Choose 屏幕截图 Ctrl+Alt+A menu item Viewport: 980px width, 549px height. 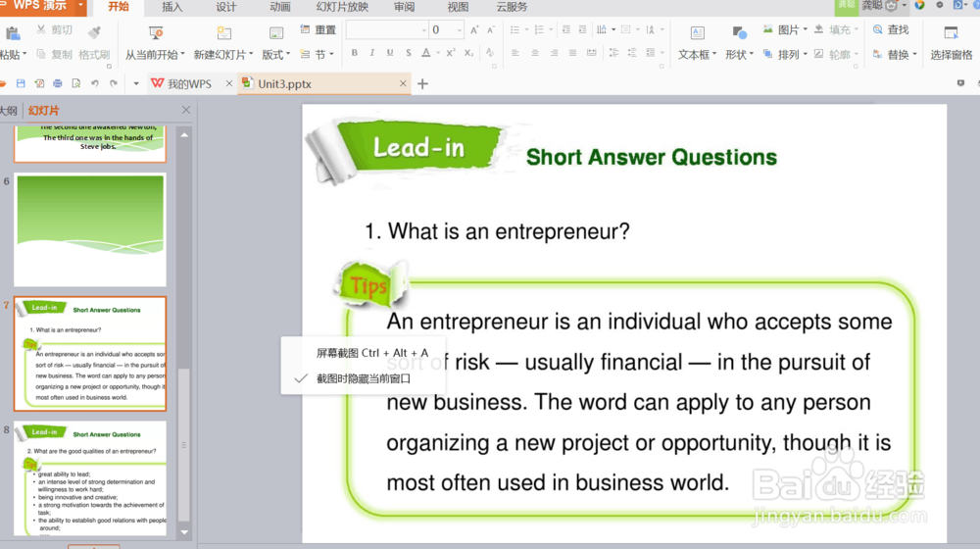coord(364,353)
